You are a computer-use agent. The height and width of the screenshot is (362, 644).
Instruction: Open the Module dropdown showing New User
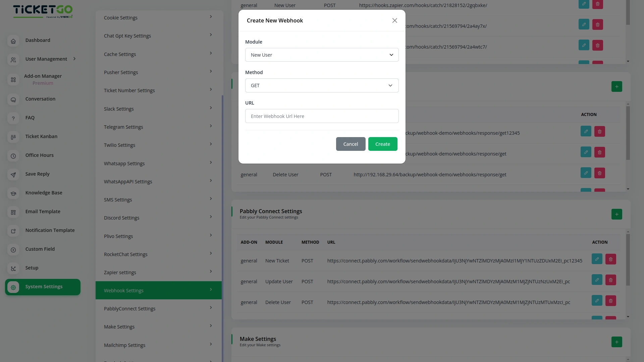[x=322, y=55]
